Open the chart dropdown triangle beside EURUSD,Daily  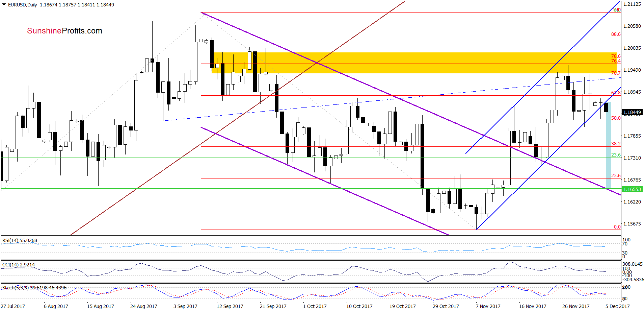coord(4,5)
